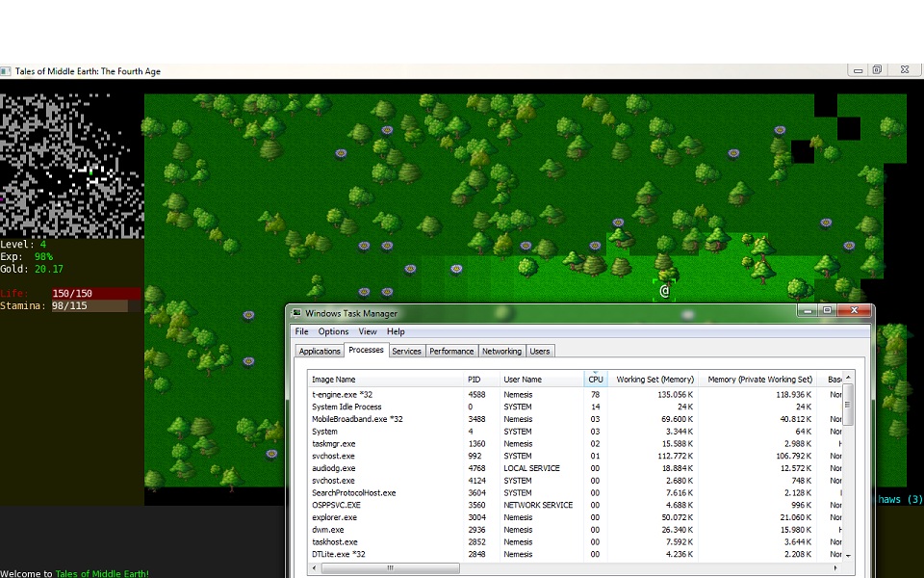Click the process list scroll-up arrow

pyautogui.click(x=849, y=378)
